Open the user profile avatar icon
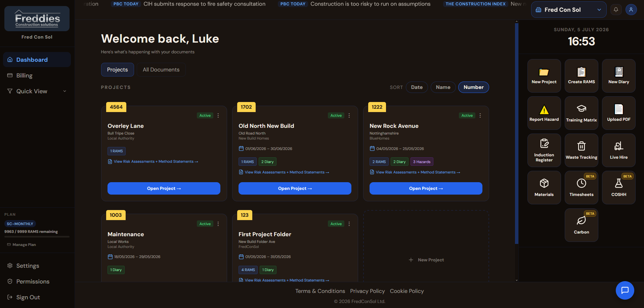This screenshot has height=308, width=644. (x=631, y=10)
